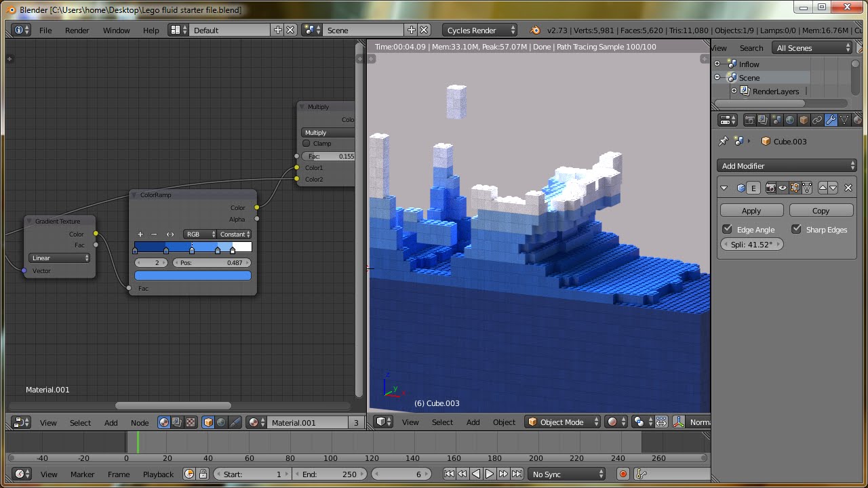868x488 pixels.
Task: Enable the Clamp checkbox in Multiply node
Action: coord(306,144)
